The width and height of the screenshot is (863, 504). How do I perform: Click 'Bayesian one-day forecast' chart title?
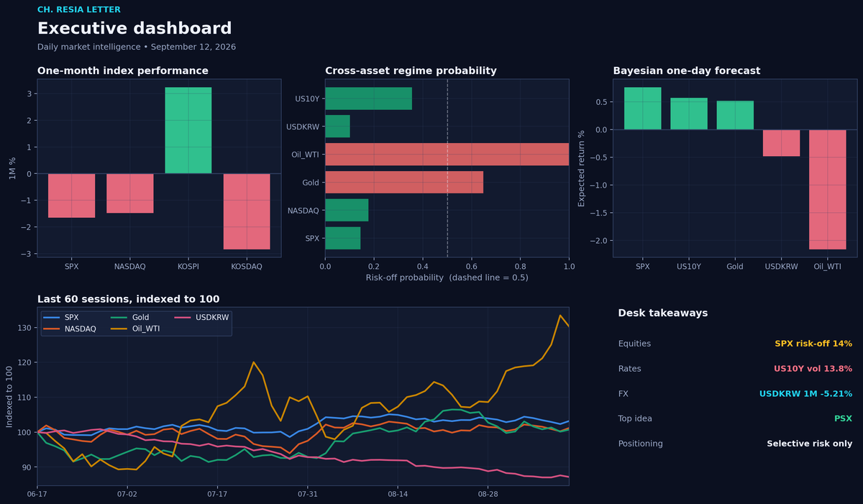687,71
